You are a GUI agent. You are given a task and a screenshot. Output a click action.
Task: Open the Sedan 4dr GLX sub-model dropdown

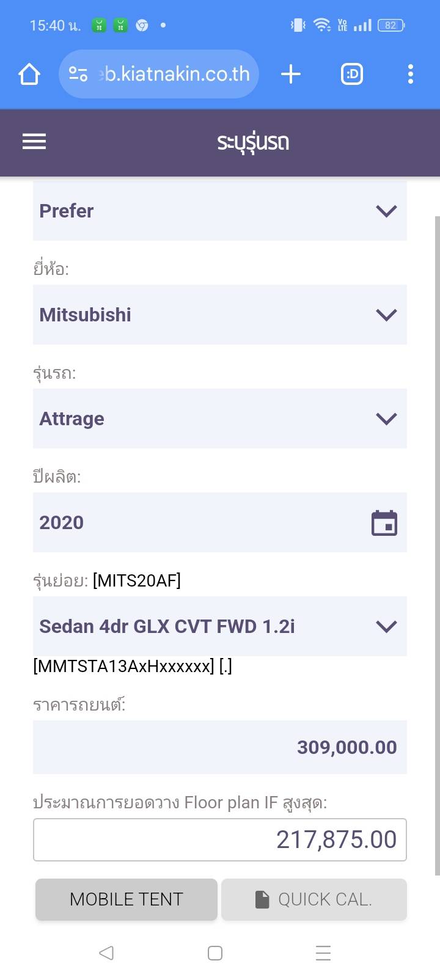pos(220,626)
